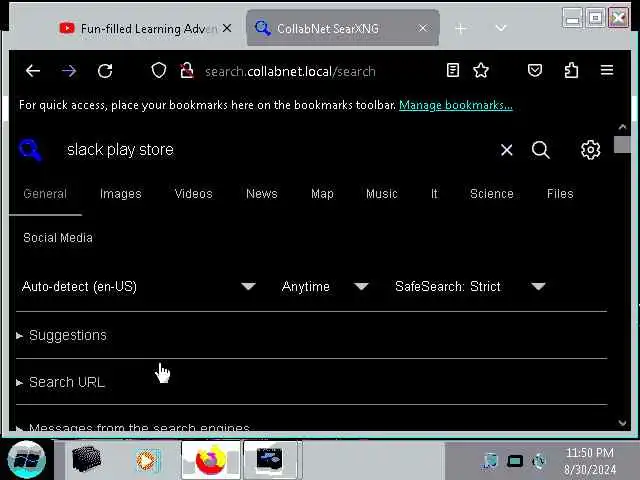Toggle reader view icon

tap(453, 70)
